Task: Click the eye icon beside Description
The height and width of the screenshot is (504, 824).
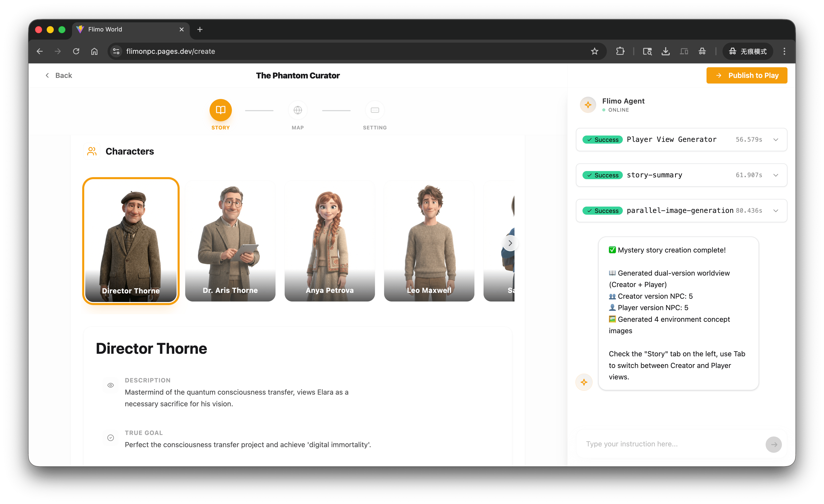Action: point(110,385)
